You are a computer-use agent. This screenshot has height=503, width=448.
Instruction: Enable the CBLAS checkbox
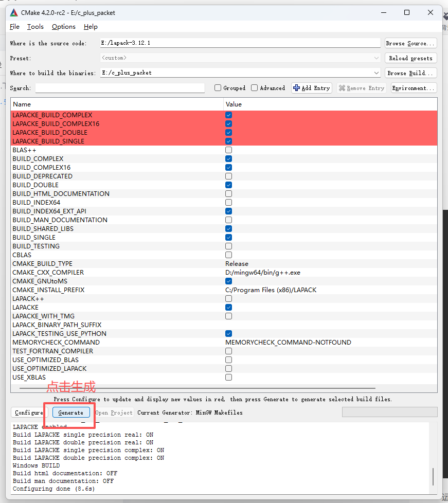(x=228, y=255)
